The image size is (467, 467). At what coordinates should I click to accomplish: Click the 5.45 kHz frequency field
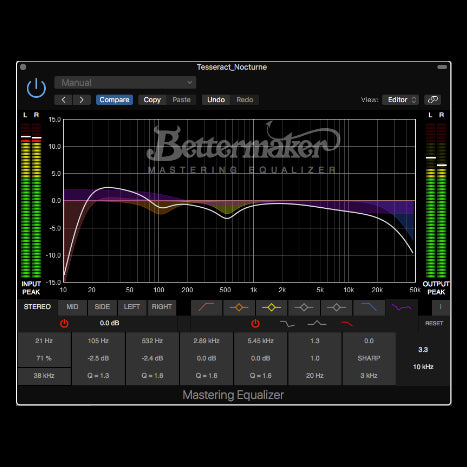click(x=260, y=341)
